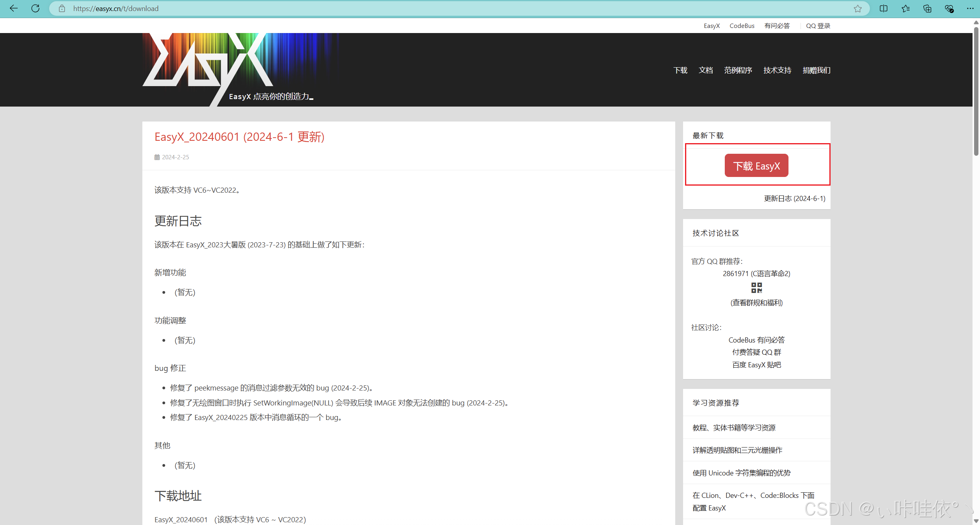Open 详解透明贴图和三元光栅操作 link
This screenshot has width=980, height=525.
(x=737, y=450)
